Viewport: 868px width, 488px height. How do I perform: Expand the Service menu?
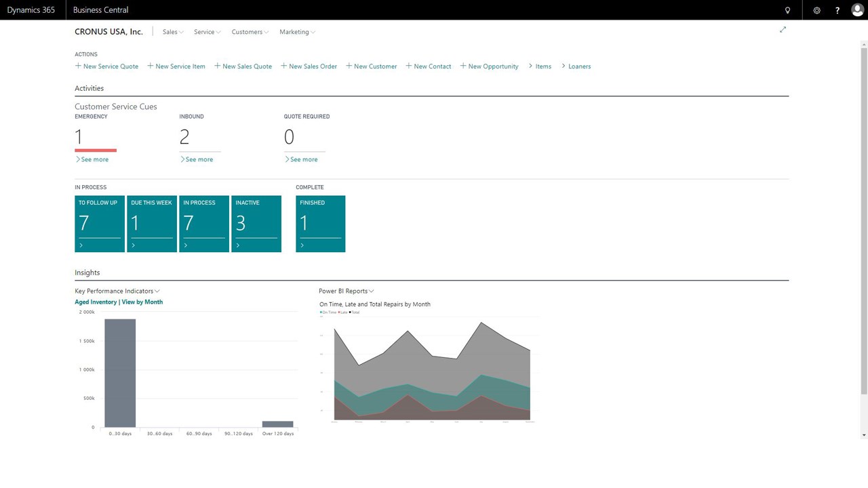pos(208,32)
